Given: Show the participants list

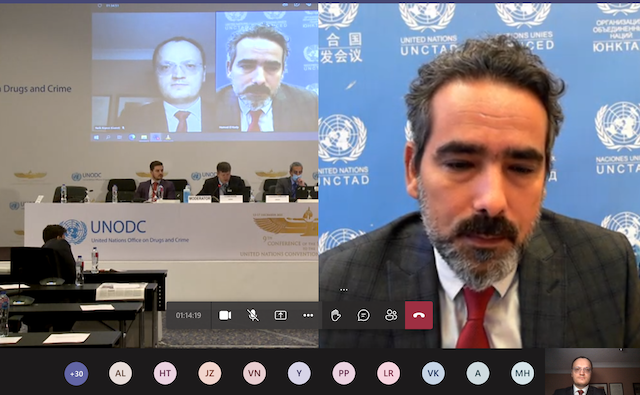Looking at the screenshot, I should coord(391,315).
